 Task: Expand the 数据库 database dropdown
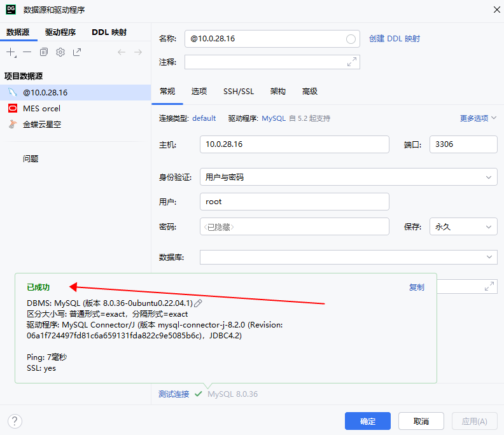pyautogui.click(x=348, y=257)
